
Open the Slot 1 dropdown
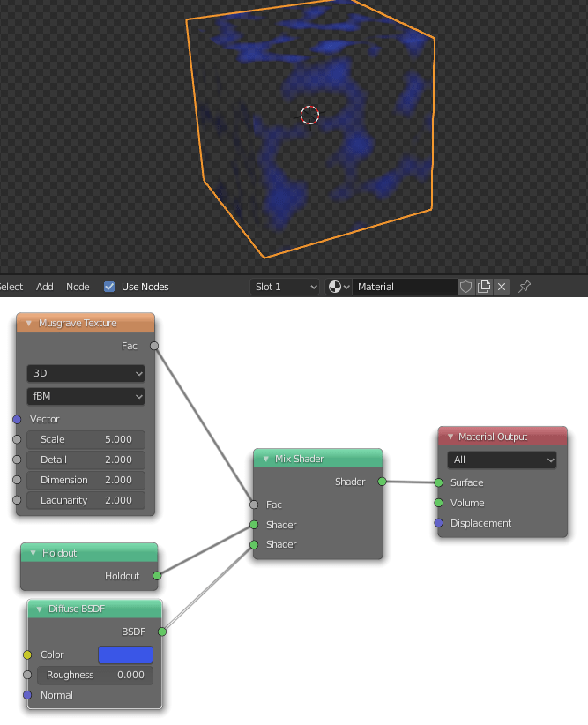286,287
